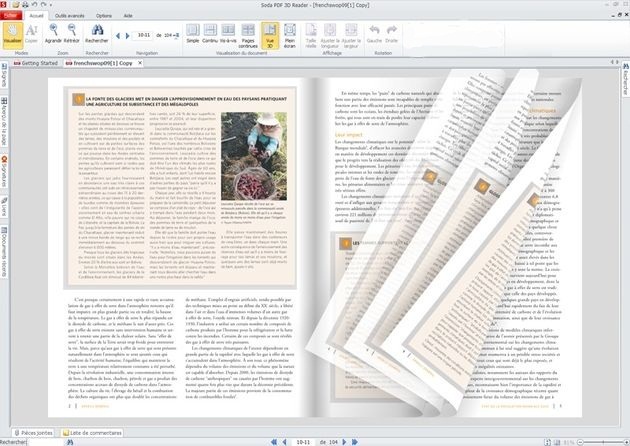Click the open folder icon in quick access
The image size is (630, 446).
[16, 5]
